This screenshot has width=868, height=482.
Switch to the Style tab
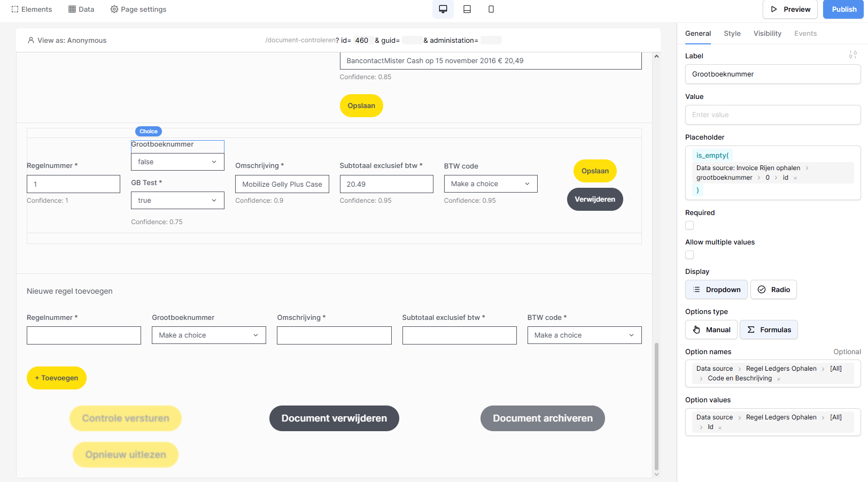pos(732,33)
